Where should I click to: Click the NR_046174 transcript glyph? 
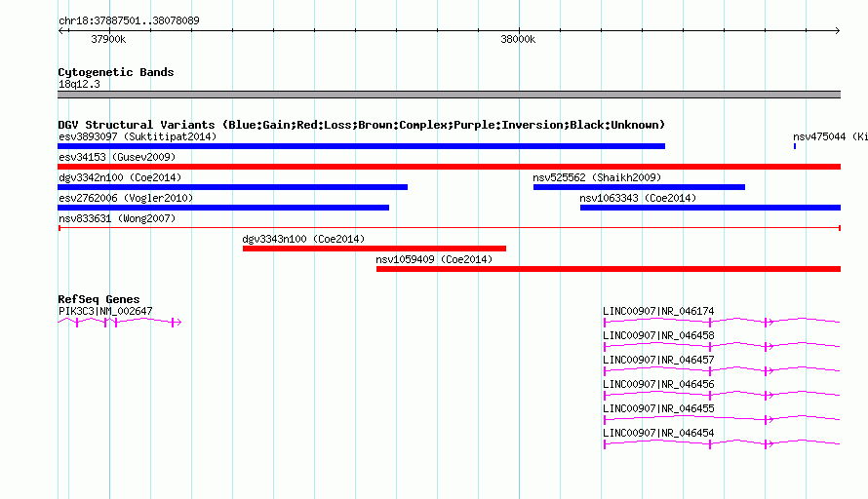click(722, 322)
